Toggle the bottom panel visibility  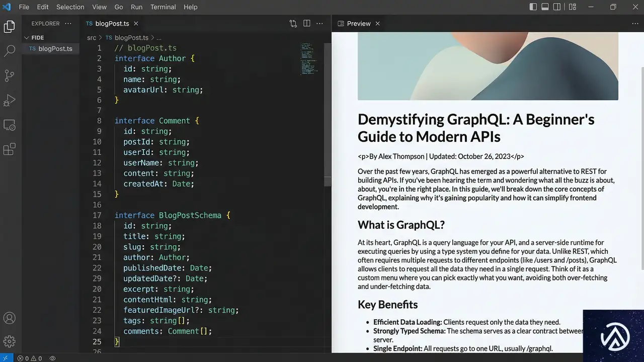(x=545, y=7)
